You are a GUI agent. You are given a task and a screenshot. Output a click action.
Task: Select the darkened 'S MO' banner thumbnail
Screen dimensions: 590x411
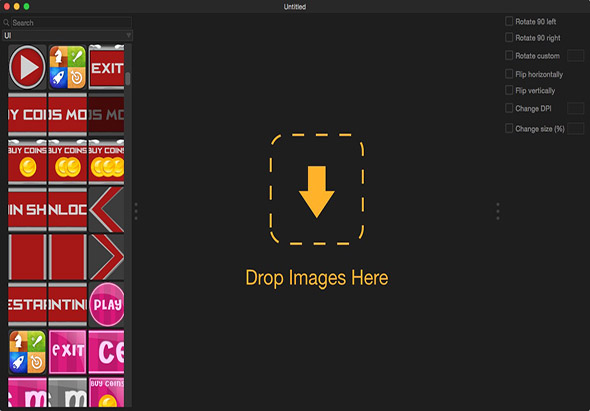click(106, 114)
